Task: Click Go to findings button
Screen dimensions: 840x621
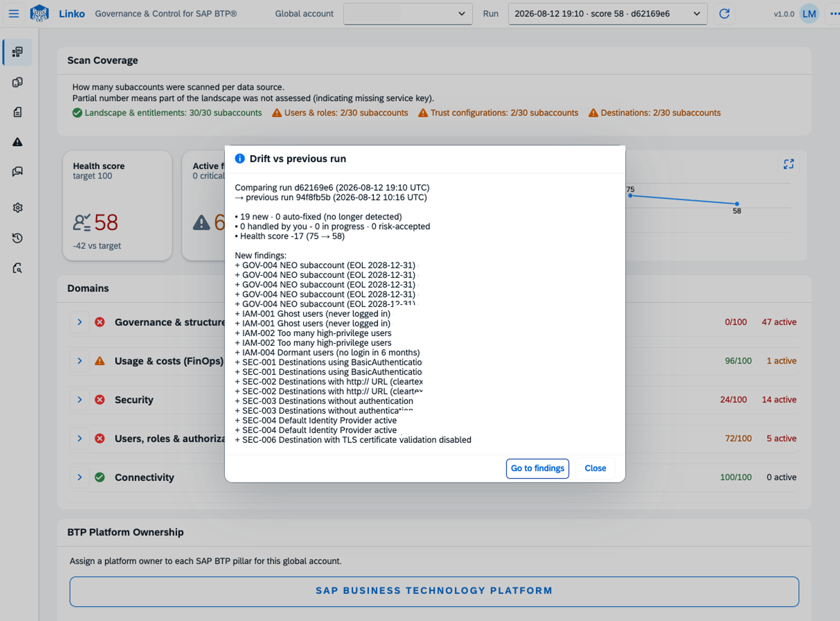Action: (x=537, y=468)
